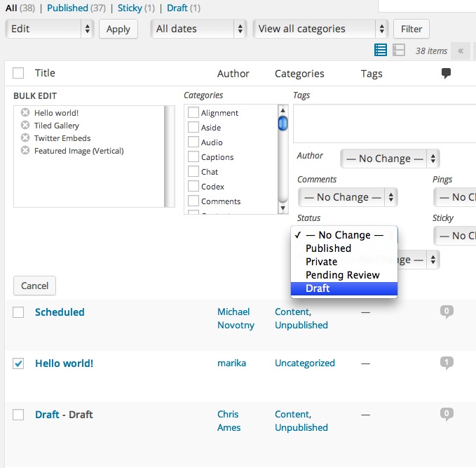
Task: Choose Private in Status menu
Action: click(344, 262)
